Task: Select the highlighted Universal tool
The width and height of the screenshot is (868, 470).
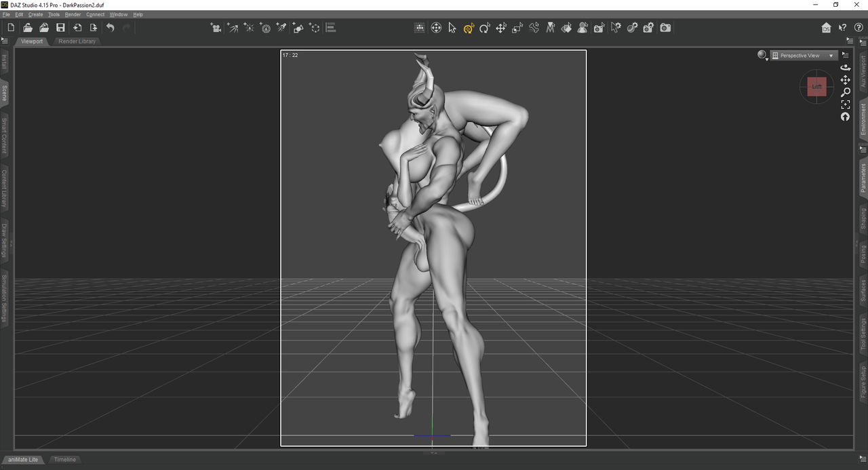Action: 469,28
